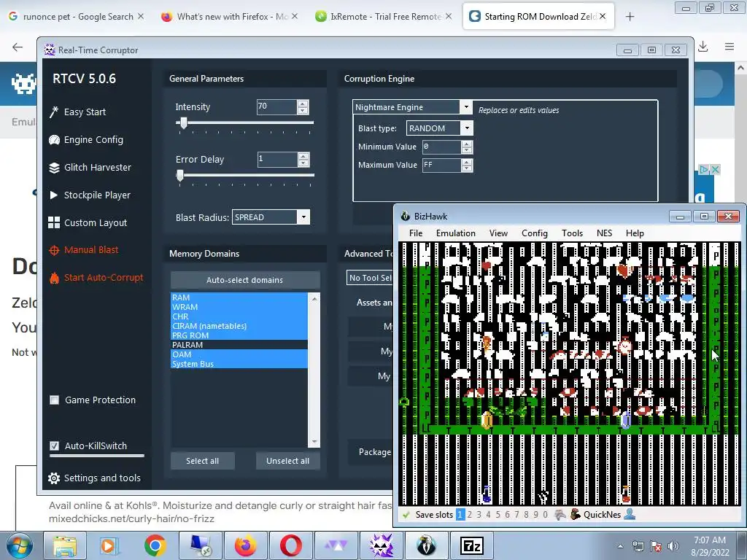Image resolution: width=747 pixels, height=560 pixels.
Task: Decrease Error Delay with the down stepper
Action: click(x=303, y=163)
